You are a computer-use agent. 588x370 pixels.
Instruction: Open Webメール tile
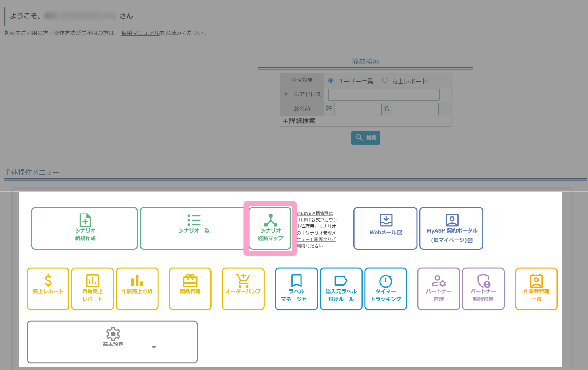pyautogui.click(x=385, y=228)
